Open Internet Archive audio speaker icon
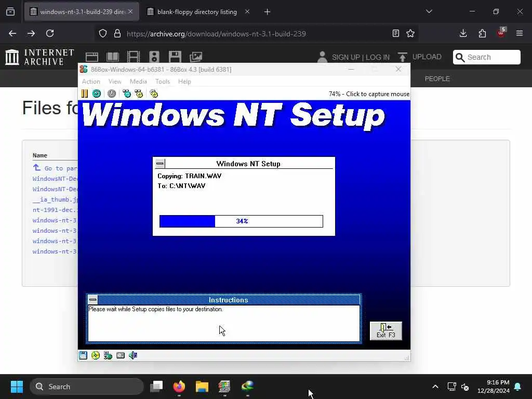532x399 pixels. coord(154,57)
